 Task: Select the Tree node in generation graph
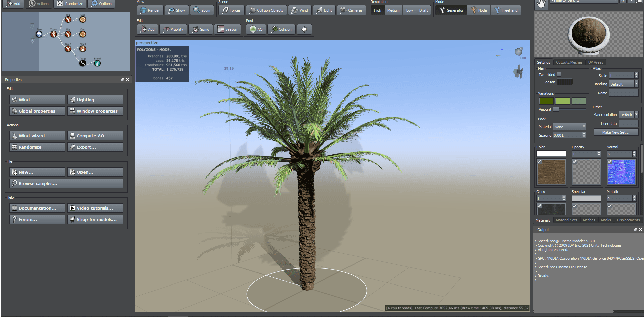point(39,34)
